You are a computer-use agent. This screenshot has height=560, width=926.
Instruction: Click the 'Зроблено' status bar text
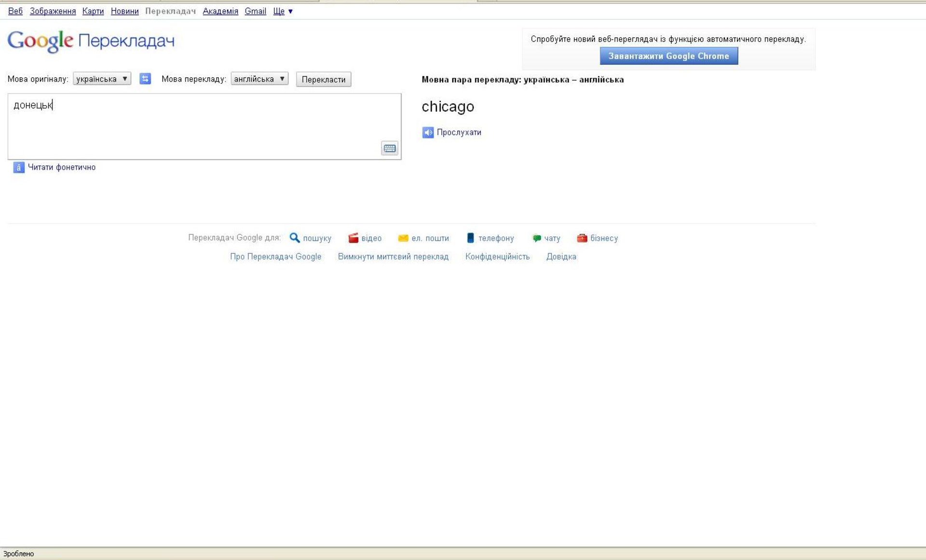point(19,554)
